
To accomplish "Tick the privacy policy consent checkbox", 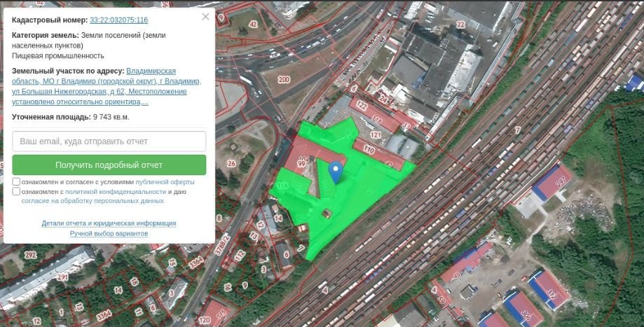I will [x=16, y=191].
